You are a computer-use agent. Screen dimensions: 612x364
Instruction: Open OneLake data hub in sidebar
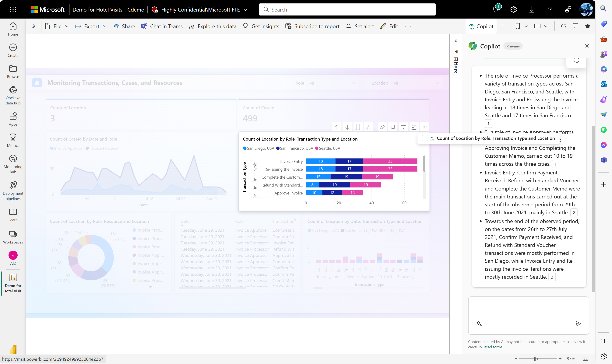[13, 95]
